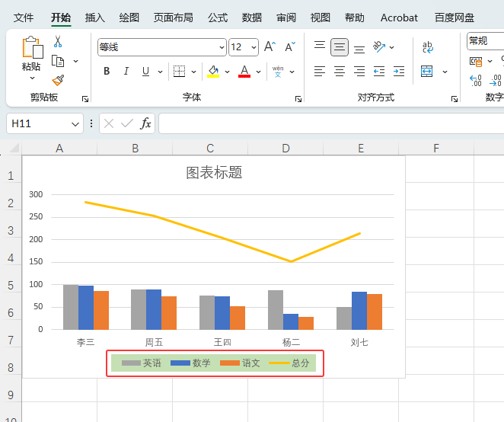Toggle underline formatting
This screenshot has height=422, width=504.
click(145, 71)
